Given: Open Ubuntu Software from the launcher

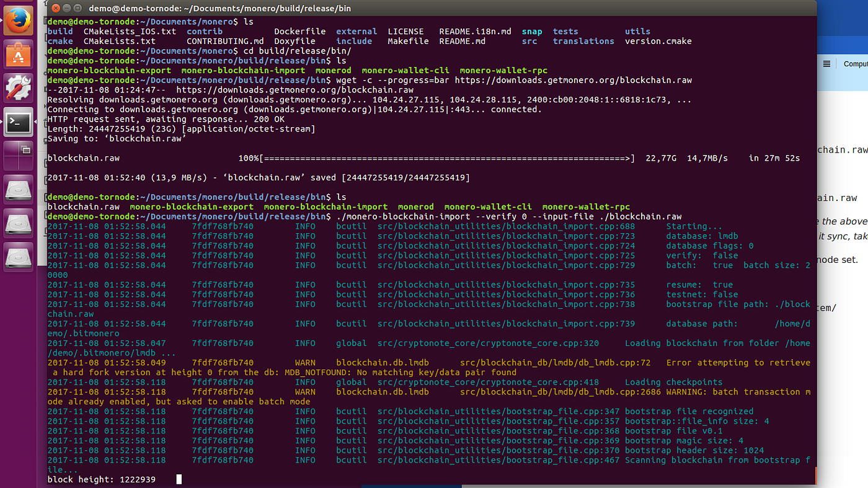Looking at the screenshot, I should pos(18,55).
